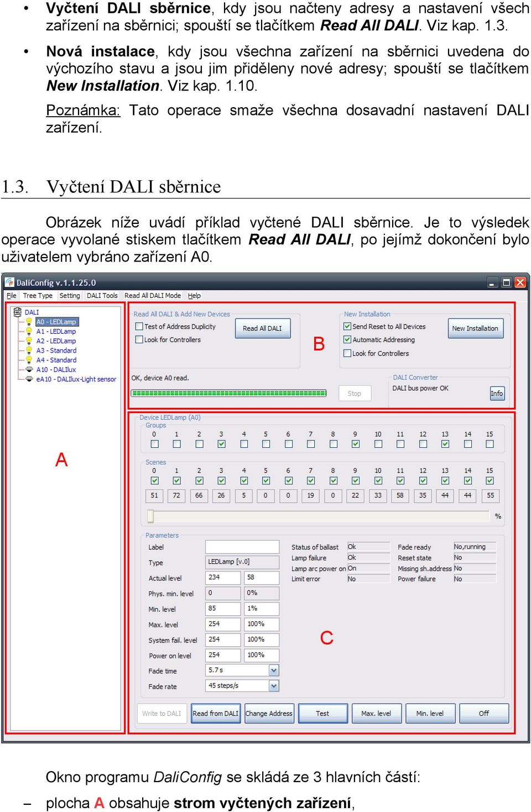Viewport: 531px width, 812px height.
Task: Enable Test of Address Duplicity checkbox
Action: click(139, 327)
